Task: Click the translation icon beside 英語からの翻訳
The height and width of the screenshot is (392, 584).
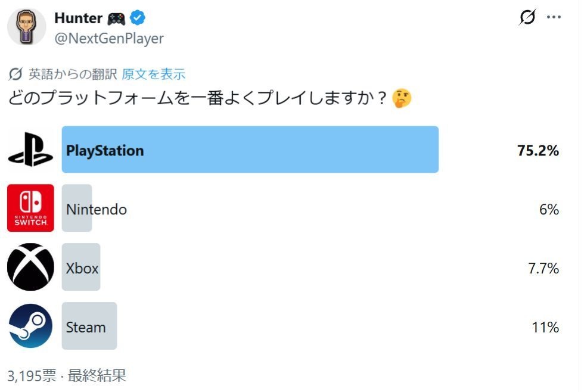Action: (x=16, y=74)
